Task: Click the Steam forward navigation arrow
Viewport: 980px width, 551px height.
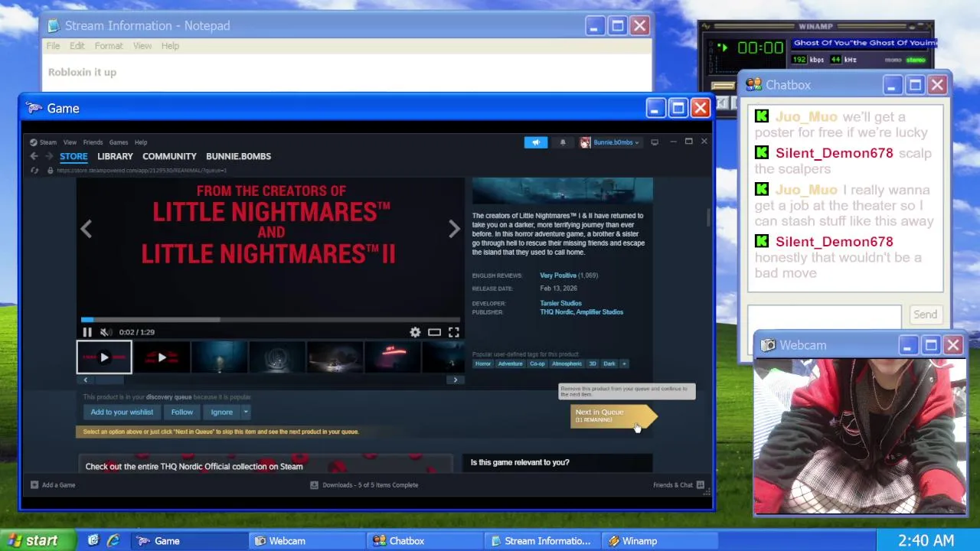Action: [48, 156]
